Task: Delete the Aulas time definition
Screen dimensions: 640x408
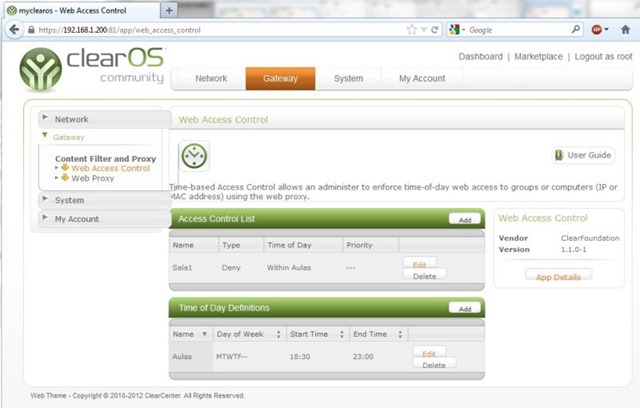Action: (x=433, y=365)
